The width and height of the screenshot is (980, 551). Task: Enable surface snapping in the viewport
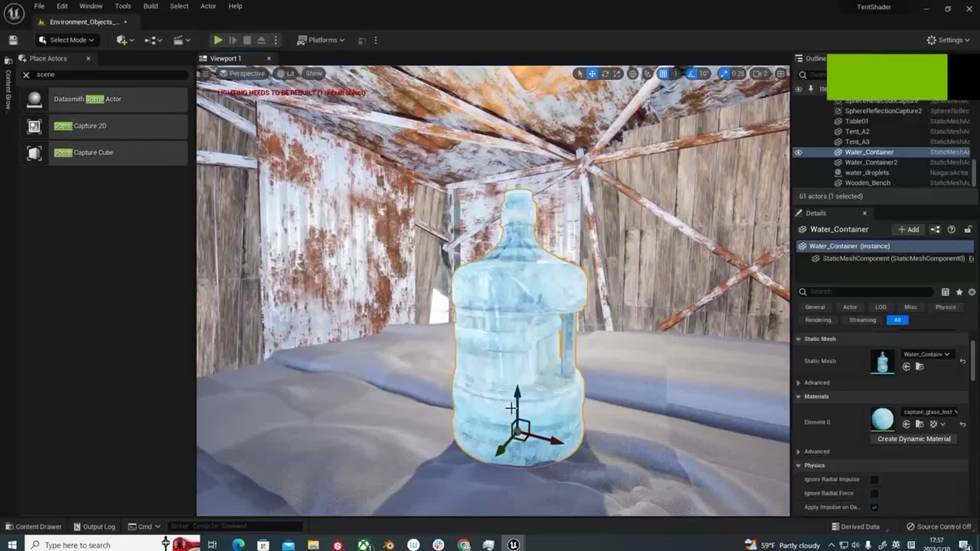coord(647,73)
